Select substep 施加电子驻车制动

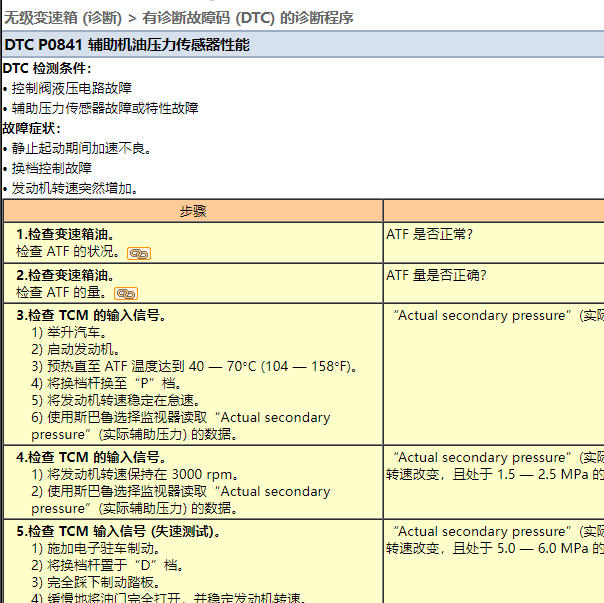(96, 548)
